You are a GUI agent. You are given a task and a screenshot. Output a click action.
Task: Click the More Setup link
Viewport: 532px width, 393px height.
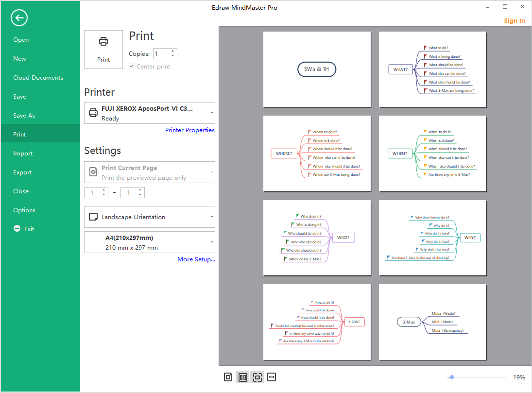point(196,259)
